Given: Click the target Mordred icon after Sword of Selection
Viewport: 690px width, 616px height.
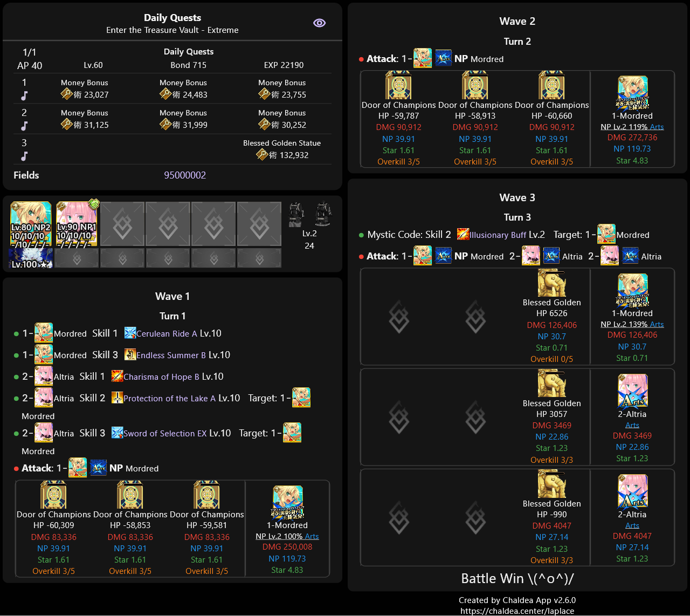Looking at the screenshot, I should [x=292, y=433].
